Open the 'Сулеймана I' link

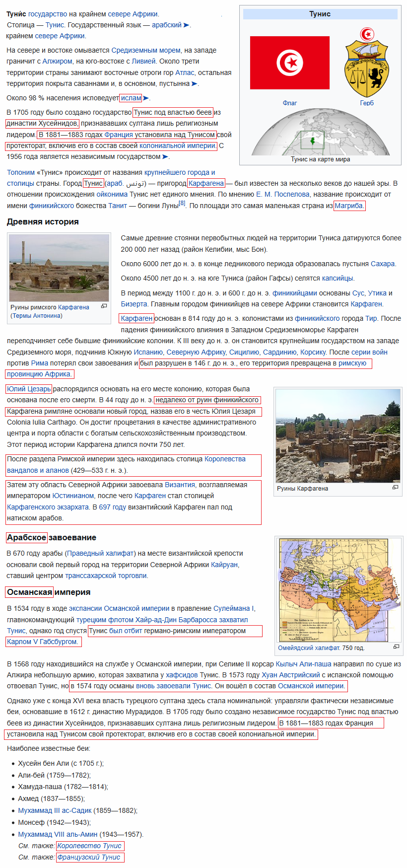click(233, 608)
